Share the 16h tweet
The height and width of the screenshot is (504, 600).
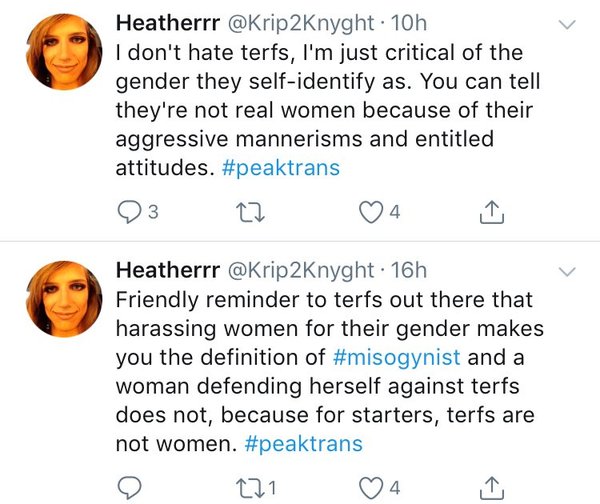[x=491, y=486]
